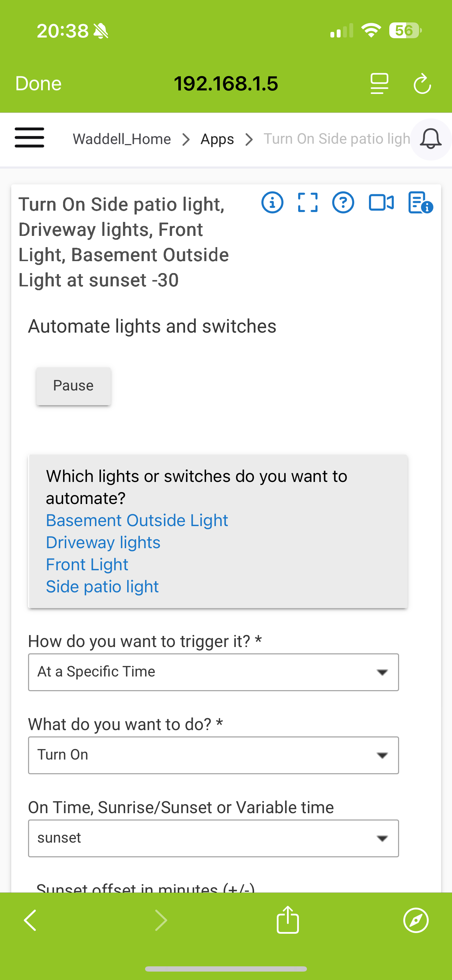
Task: Show app info circle icon
Action: [x=272, y=202]
